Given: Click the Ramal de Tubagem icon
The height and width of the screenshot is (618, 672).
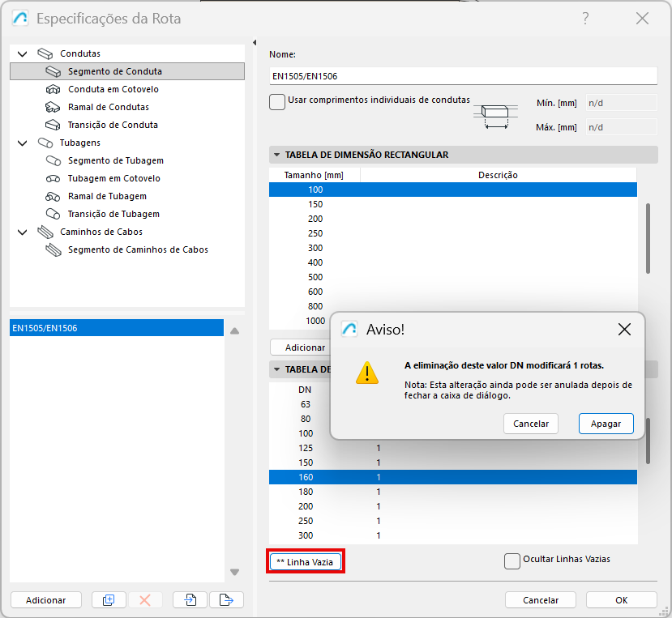Looking at the screenshot, I should pyautogui.click(x=54, y=196).
